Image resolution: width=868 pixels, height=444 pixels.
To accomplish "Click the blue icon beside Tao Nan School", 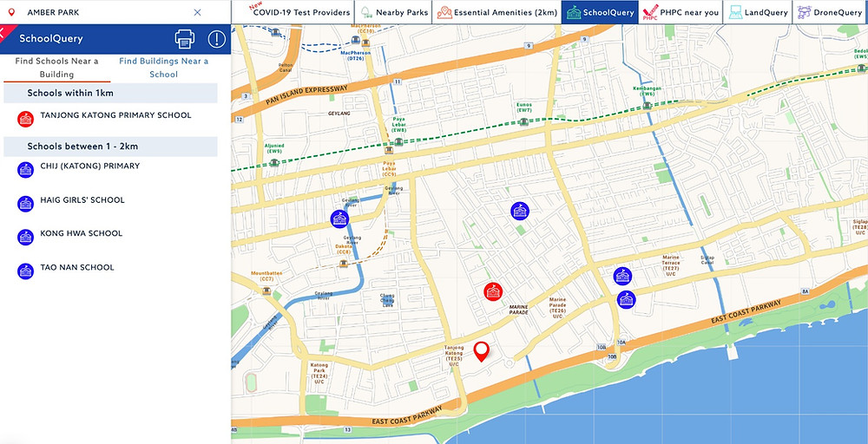I will [25, 271].
